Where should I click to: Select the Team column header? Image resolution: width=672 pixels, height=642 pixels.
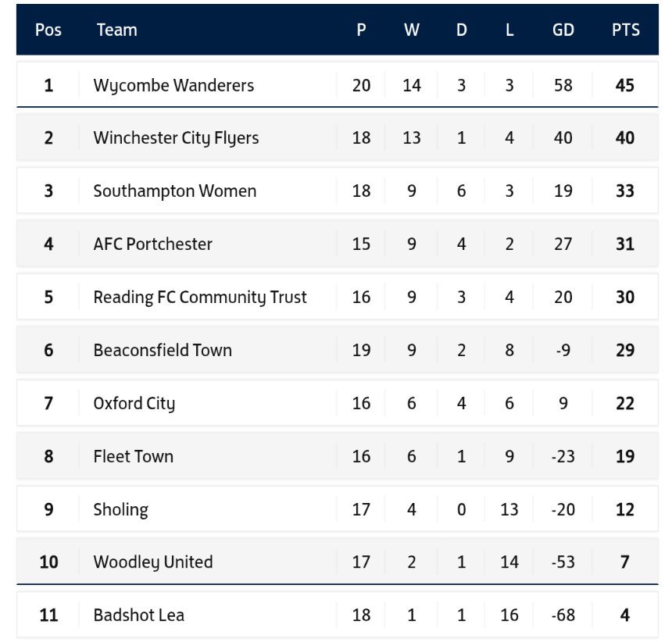click(116, 30)
